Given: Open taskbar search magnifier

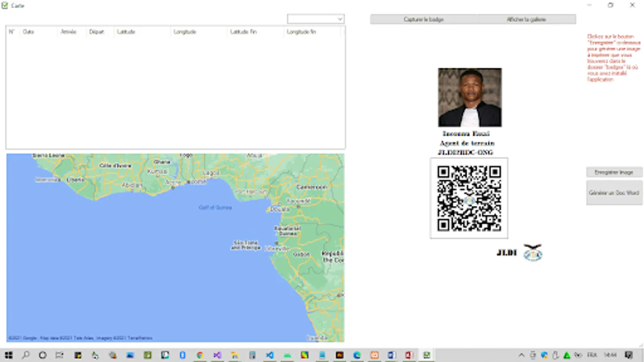Looking at the screenshot, I should (x=26, y=355).
